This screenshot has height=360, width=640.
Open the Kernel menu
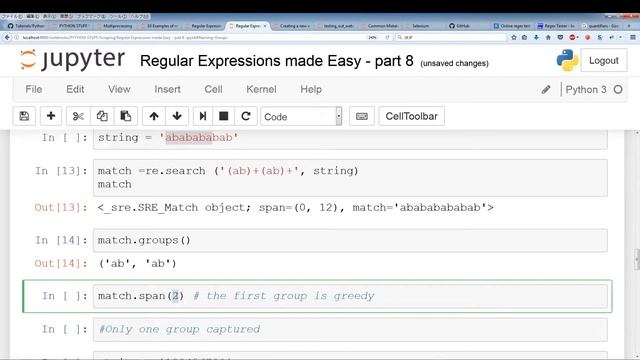pyautogui.click(x=261, y=89)
